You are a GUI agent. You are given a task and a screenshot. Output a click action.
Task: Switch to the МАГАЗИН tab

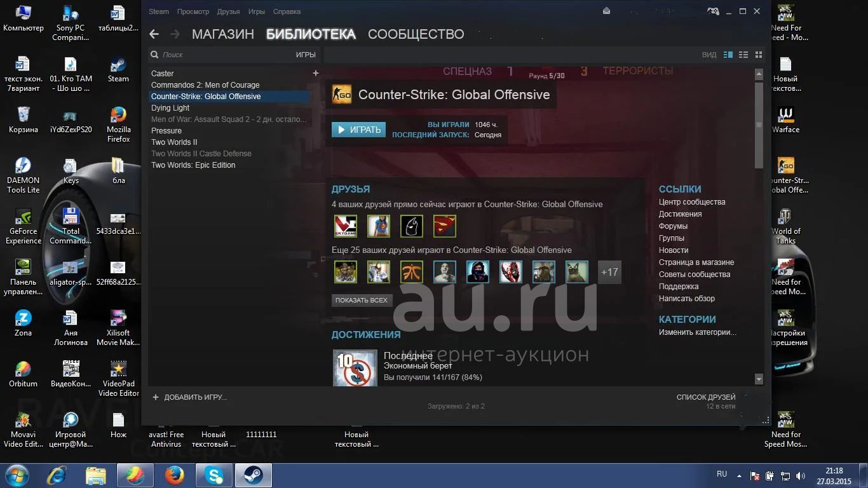click(x=223, y=34)
